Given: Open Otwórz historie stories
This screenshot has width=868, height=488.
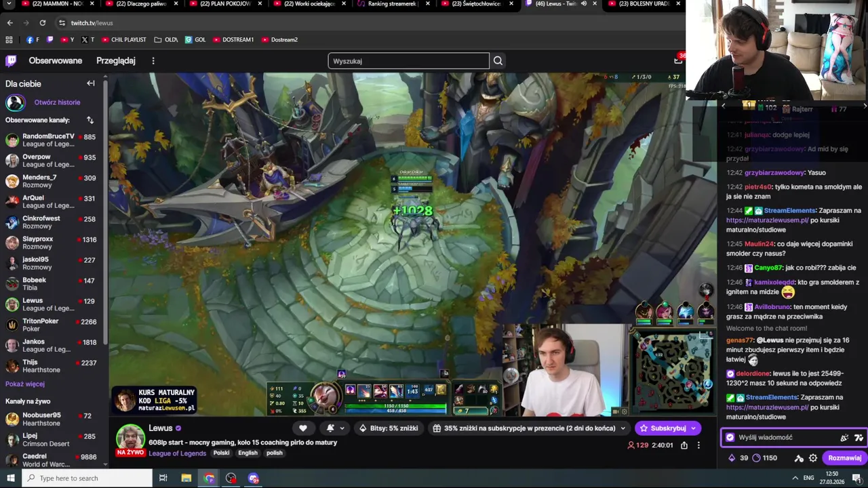Looking at the screenshot, I should click(x=57, y=102).
